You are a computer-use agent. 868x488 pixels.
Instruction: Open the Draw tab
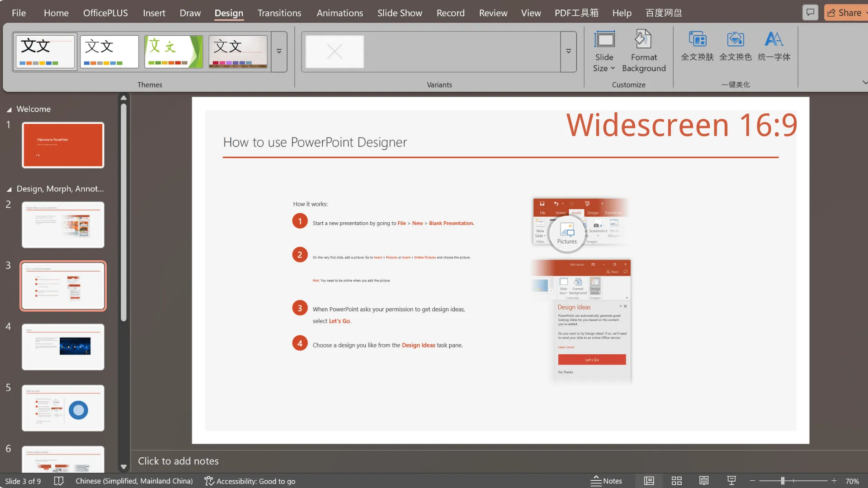pos(190,13)
